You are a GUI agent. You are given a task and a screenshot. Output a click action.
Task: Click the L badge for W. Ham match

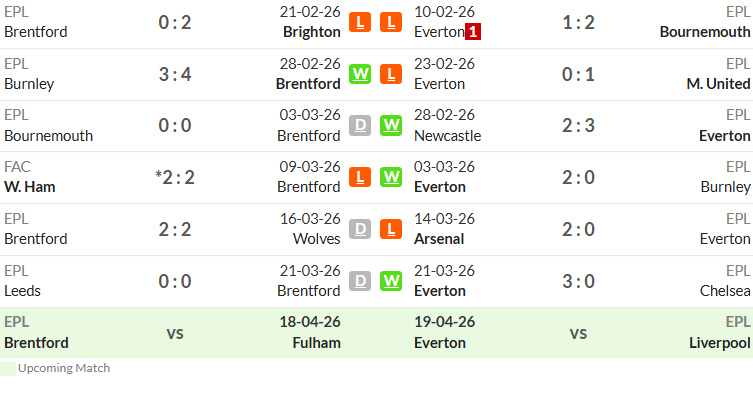pos(360,177)
